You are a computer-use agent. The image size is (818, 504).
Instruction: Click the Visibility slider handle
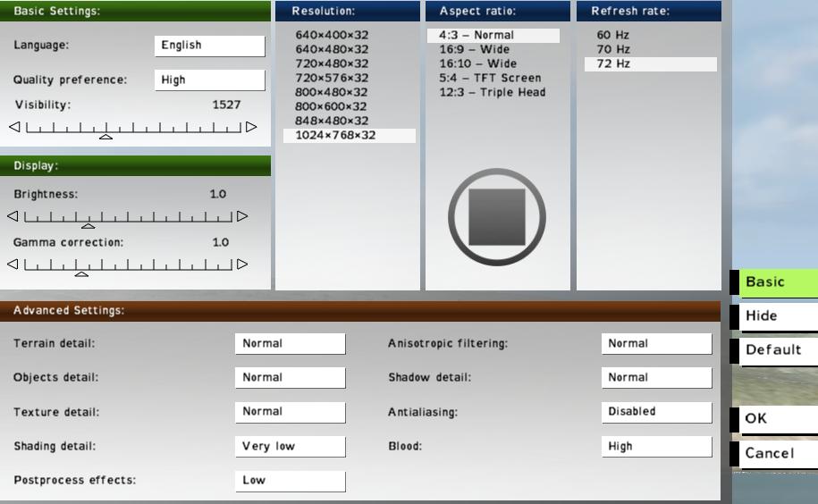(x=105, y=136)
